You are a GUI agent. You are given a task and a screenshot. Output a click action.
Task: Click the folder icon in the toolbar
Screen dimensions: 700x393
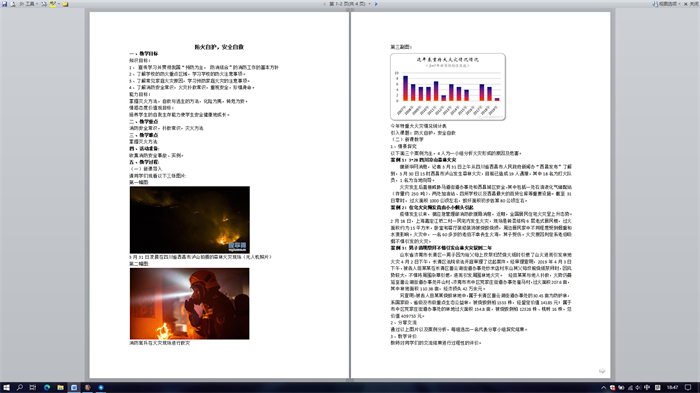pyautogui.click(x=65, y=4)
